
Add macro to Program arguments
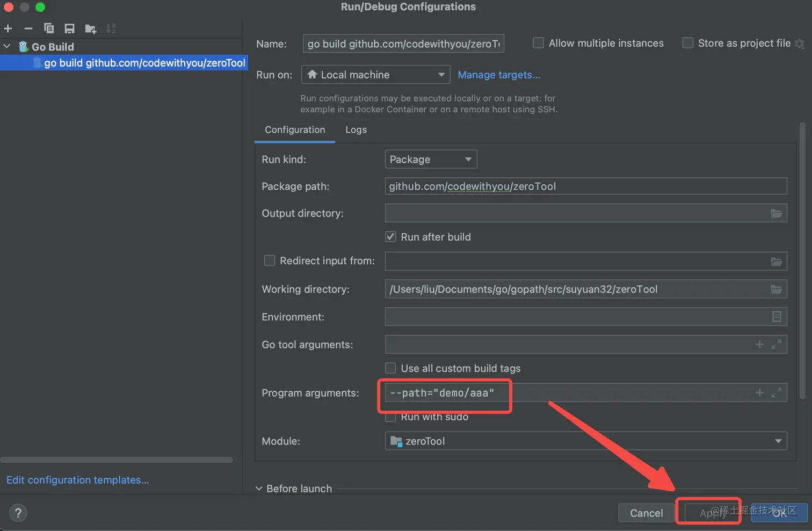pos(759,393)
